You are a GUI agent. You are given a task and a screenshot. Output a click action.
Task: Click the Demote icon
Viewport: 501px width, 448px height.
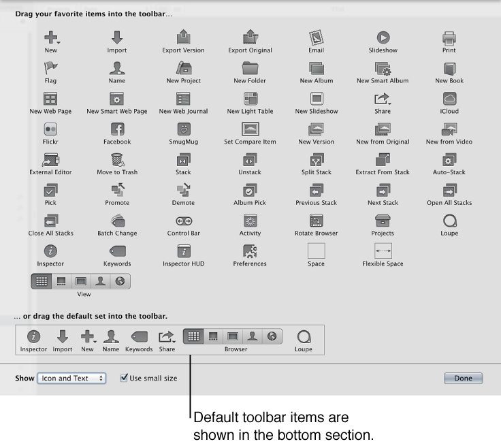coord(184,190)
